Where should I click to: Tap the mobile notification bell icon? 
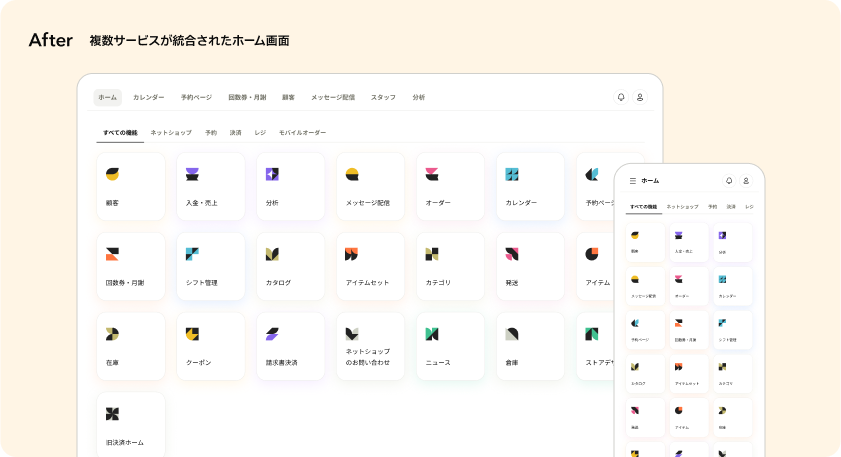click(729, 181)
